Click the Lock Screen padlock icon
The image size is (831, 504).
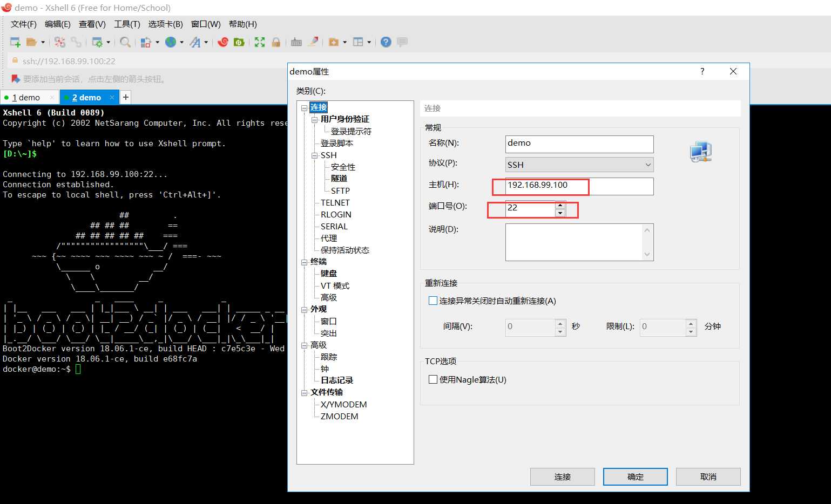tap(276, 42)
